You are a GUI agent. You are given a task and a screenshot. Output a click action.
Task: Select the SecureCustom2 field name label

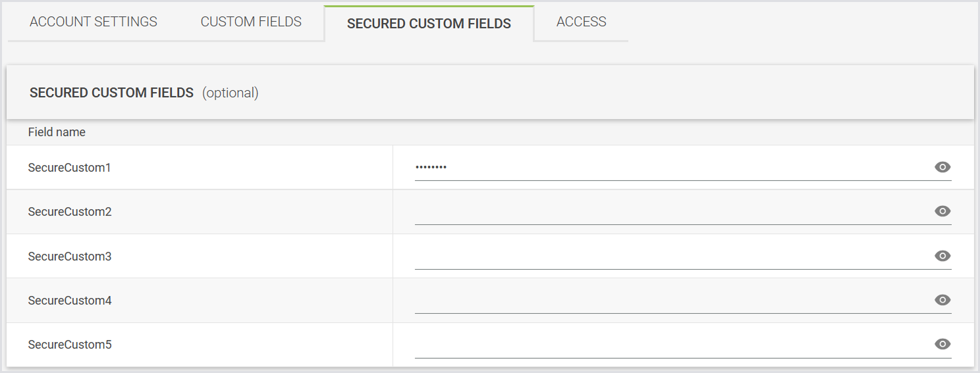(70, 212)
